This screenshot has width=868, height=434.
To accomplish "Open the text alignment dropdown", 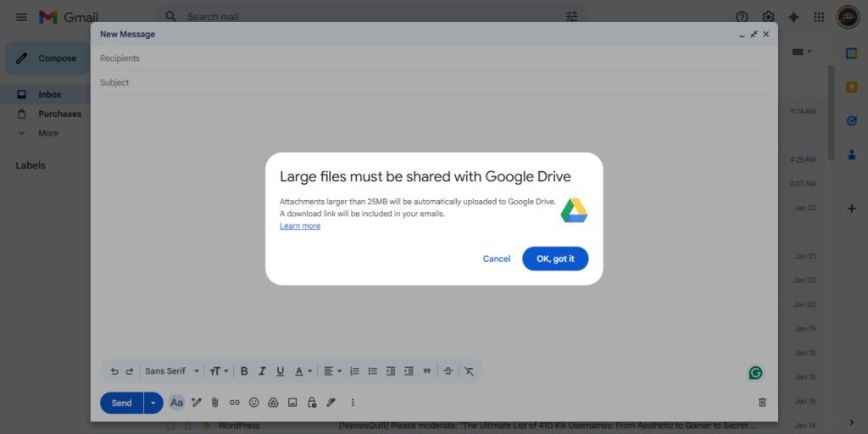I will (332, 371).
